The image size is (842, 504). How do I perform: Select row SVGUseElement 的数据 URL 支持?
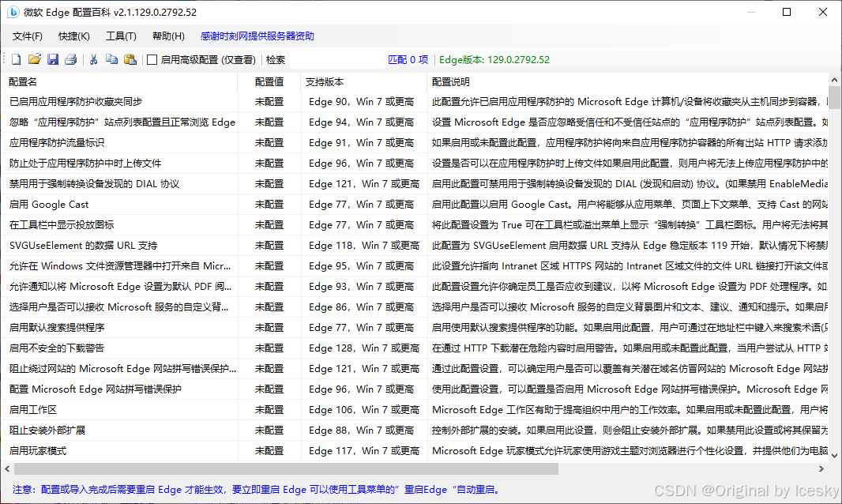[x=415, y=245]
